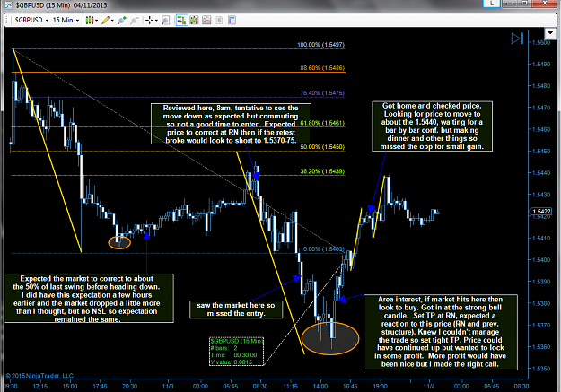Image resolution: width=561 pixels, height=392 pixels.
Task: Close the $GBPUSD chart window
Action: click(545, 4)
